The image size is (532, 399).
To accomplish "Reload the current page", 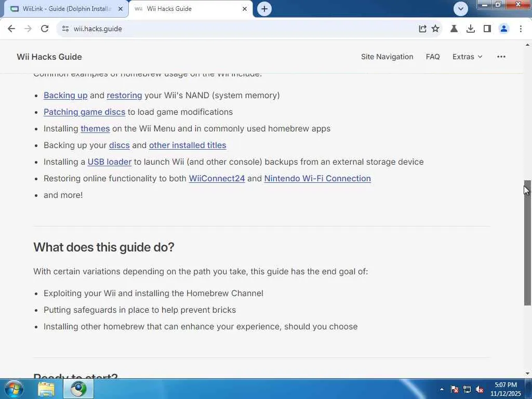I will 45,29.
